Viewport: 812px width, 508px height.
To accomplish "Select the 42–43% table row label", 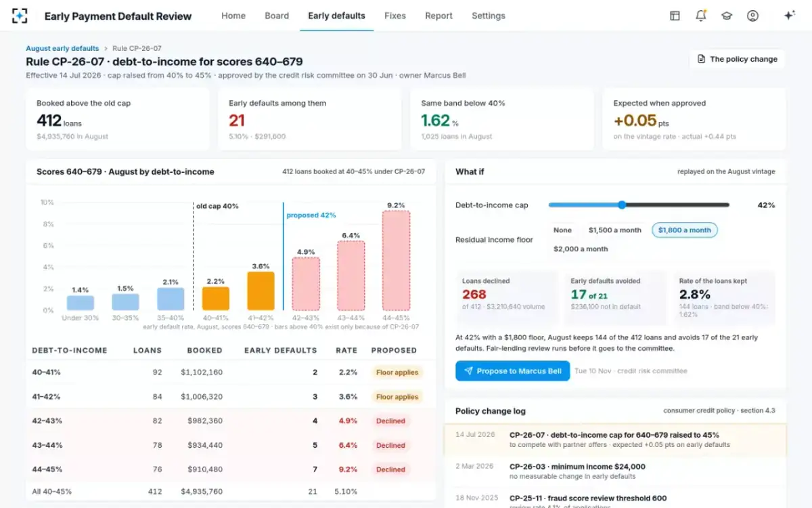I will (x=47, y=421).
